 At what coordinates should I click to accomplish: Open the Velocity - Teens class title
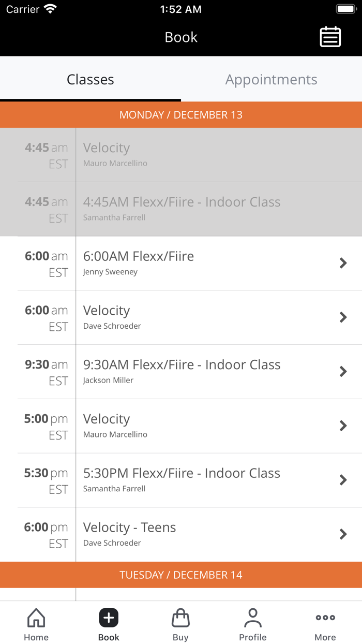click(130, 528)
